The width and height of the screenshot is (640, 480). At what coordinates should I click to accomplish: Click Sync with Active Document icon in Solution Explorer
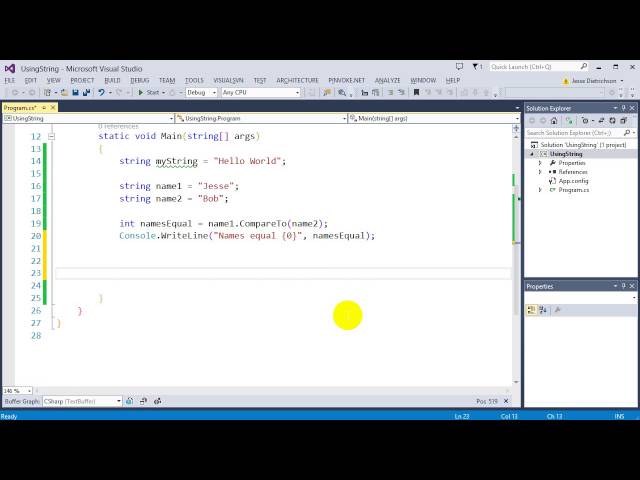[601, 120]
